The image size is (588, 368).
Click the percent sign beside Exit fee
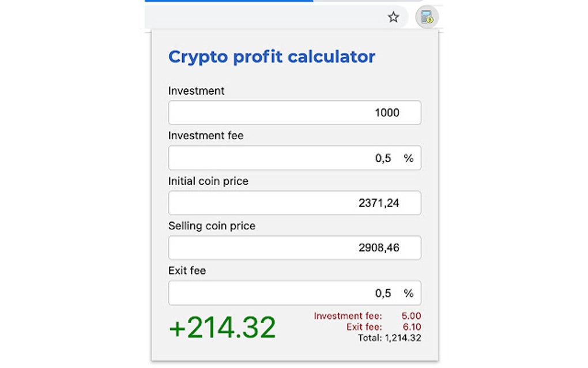[x=410, y=292]
